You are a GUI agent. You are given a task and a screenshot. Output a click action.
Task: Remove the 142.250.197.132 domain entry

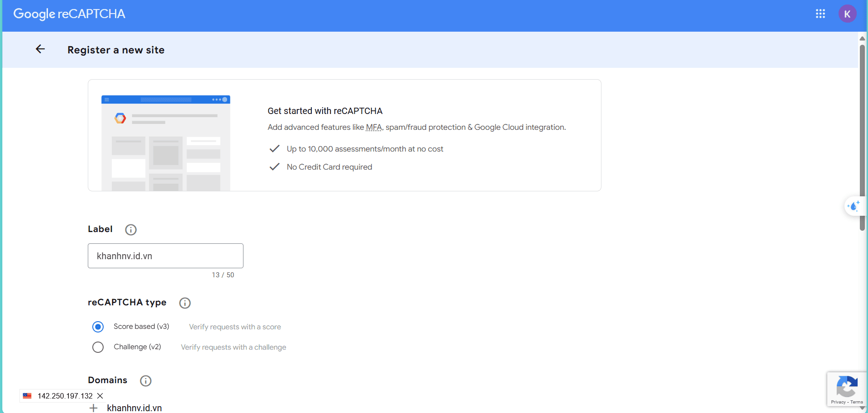pos(100,396)
